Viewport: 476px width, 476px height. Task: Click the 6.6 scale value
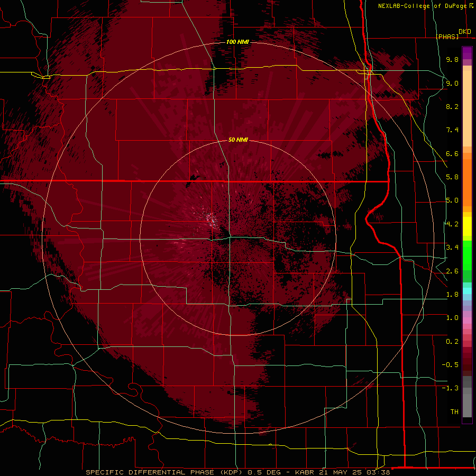coord(452,153)
